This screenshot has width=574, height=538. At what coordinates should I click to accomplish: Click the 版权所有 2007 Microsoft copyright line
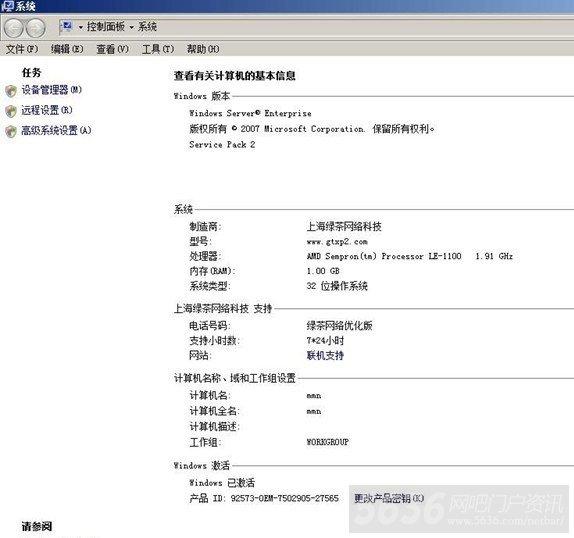[312, 129]
